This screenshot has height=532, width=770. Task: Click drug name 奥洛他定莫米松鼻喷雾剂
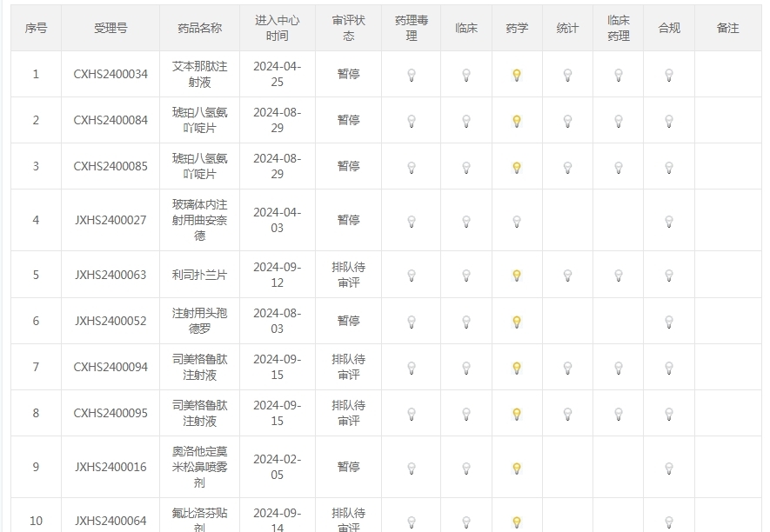point(199,467)
